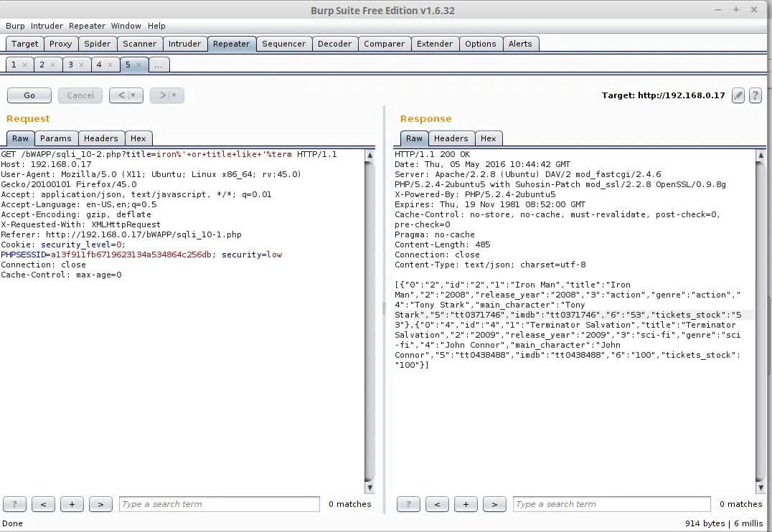The height and width of the screenshot is (532, 772).
Task: Switch to the Sequencer tab
Action: point(283,44)
